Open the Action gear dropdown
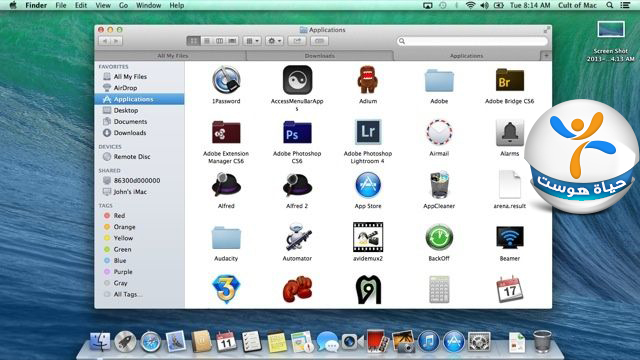This screenshot has height=360, width=640. coord(274,41)
